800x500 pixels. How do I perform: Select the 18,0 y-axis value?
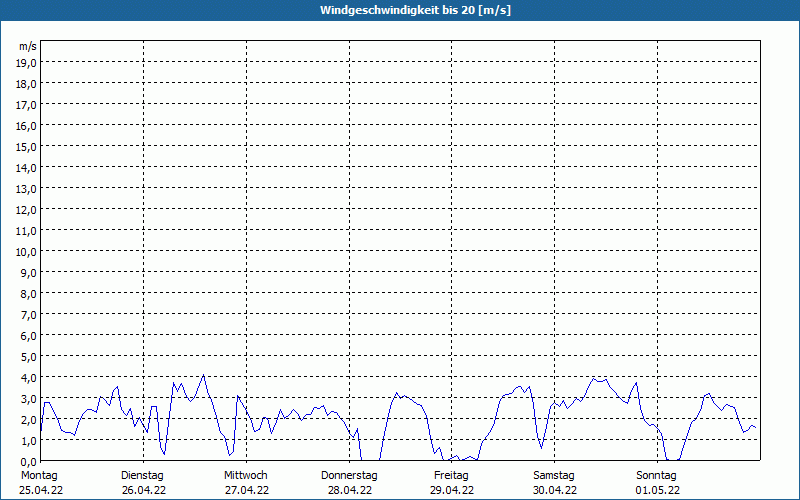26,84
